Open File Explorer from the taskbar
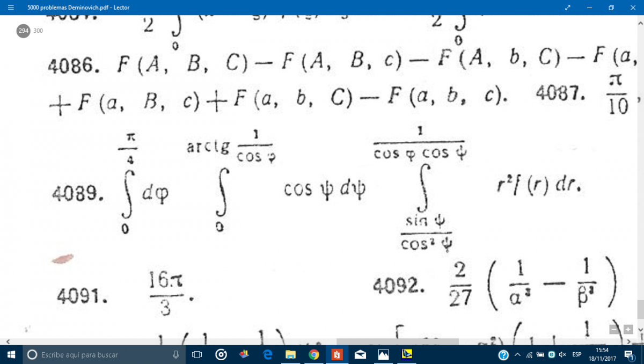The height and width of the screenshot is (364, 644). click(290, 354)
